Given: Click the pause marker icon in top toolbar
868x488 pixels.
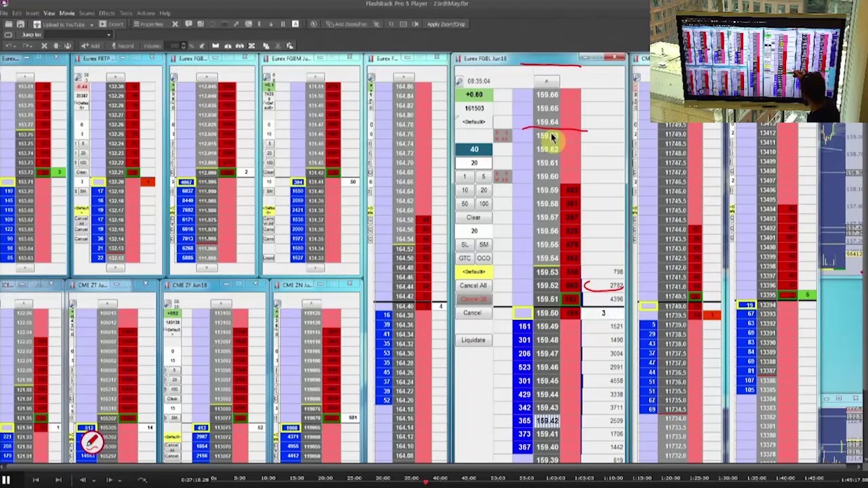Looking at the screenshot, I should 283,24.
